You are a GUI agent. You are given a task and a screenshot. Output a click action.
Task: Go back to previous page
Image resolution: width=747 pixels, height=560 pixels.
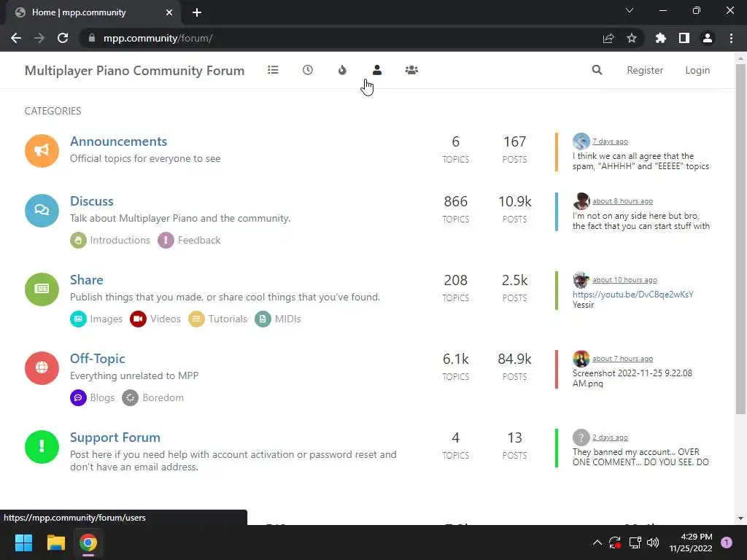pos(16,38)
